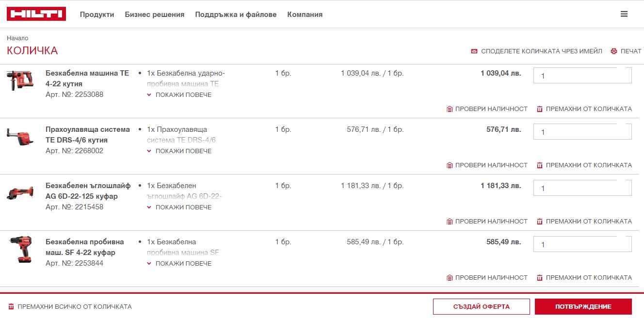Open TE 4-22 rotary hammer thumbnail
Viewport: 644px width, 318px height.
tap(20, 80)
